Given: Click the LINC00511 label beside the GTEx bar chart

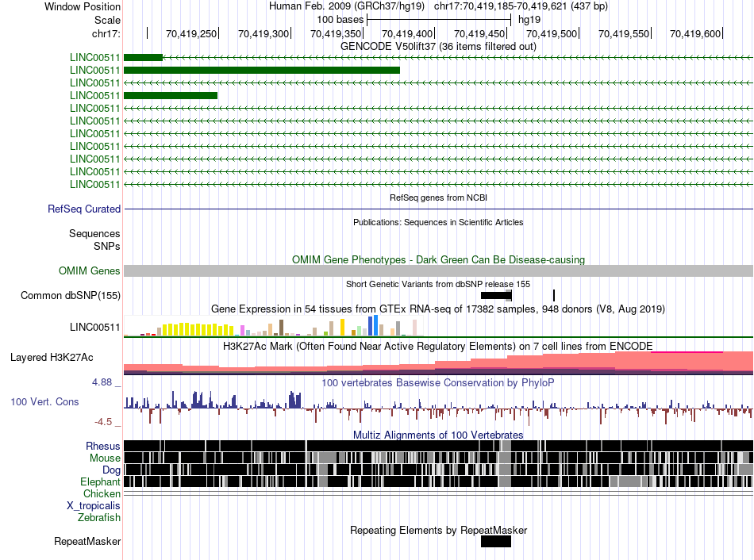Looking at the screenshot, I should point(94,328).
